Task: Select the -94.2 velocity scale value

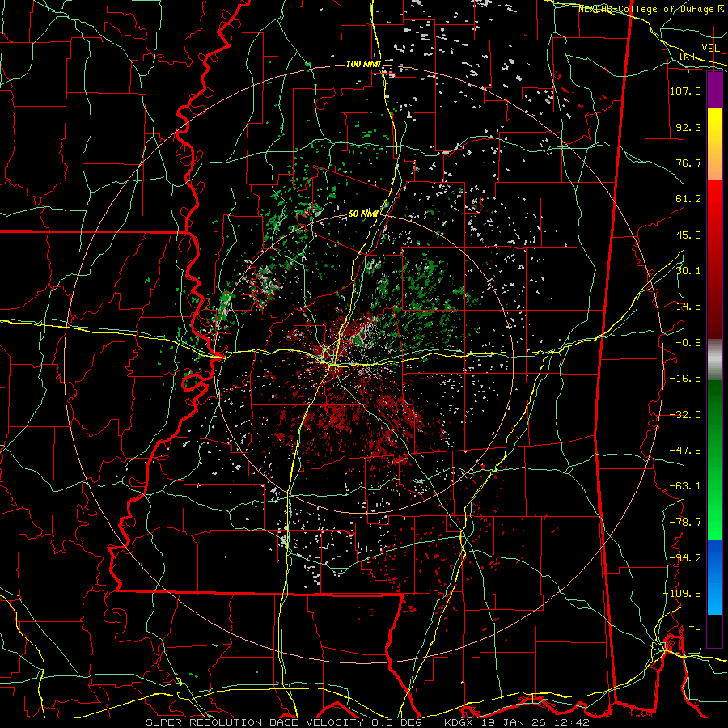Action: 685,557
